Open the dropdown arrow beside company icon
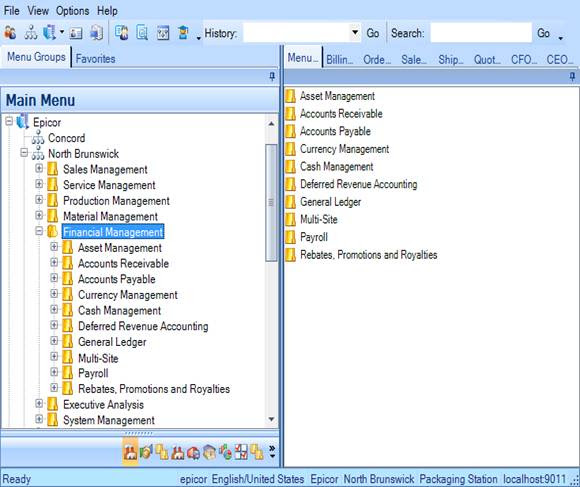 (62, 32)
